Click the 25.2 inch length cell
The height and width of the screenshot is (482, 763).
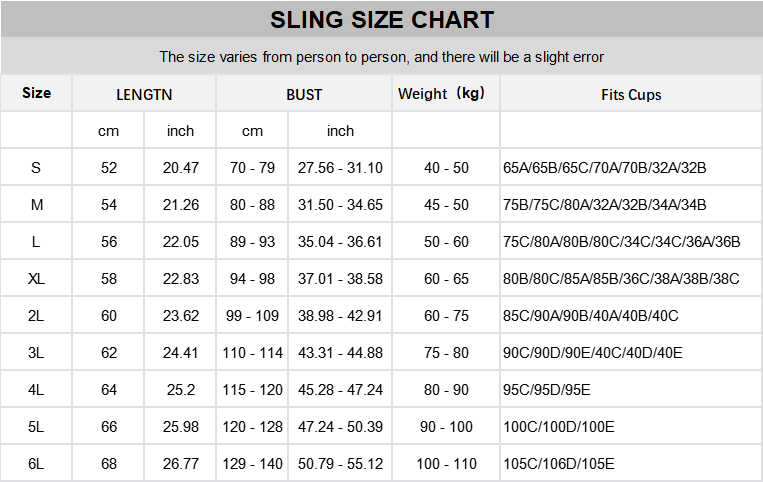[x=180, y=390]
